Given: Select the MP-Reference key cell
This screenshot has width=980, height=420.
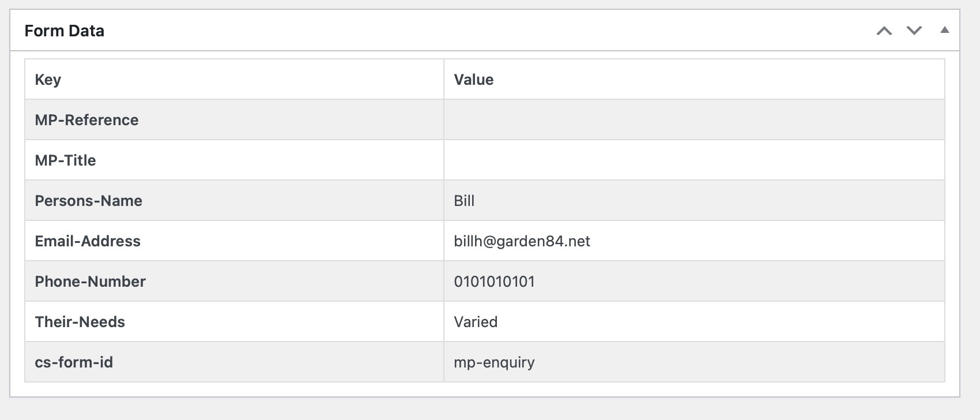Looking at the screenshot, I should coord(86,120).
